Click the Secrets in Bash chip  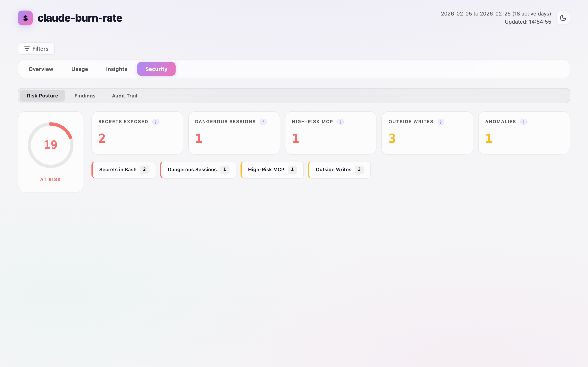click(124, 170)
